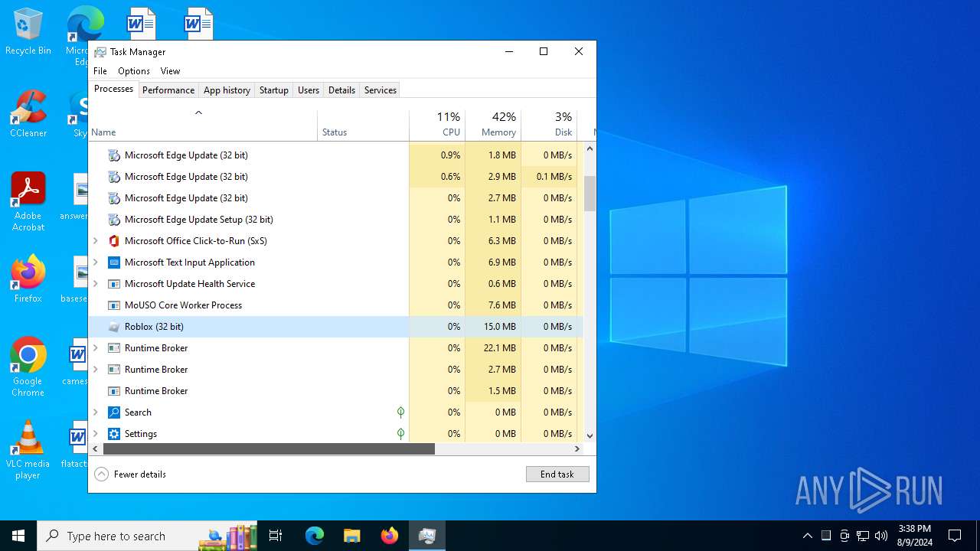This screenshot has height=551, width=980.
Task: Sort processes by the Memory column
Action: tap(492, 126)
